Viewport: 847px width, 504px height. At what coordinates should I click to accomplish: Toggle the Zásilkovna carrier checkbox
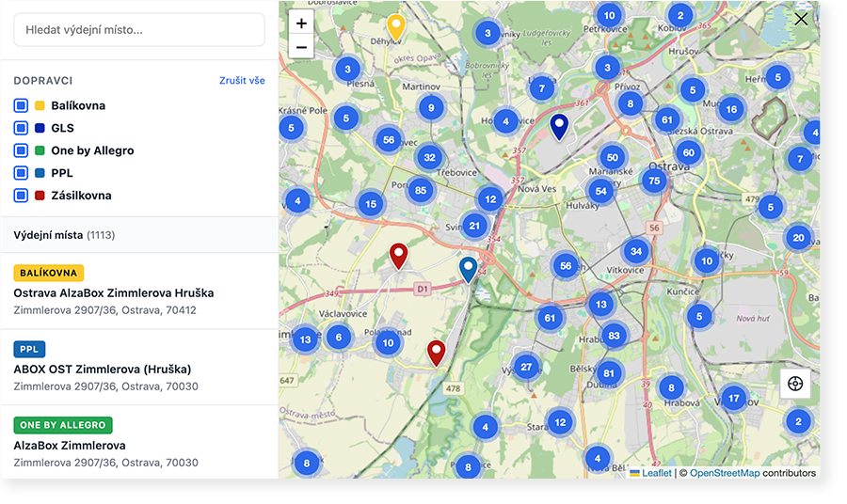21,196
